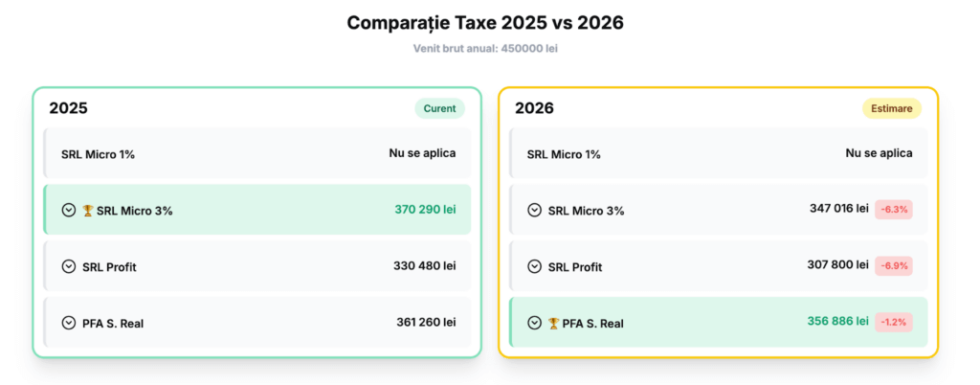This screenshot has height=385, width=980.
Task: Click trophy icon beside 2025 SRL Micro 3%
Action: pyautogui.click(x=87, y=210)
